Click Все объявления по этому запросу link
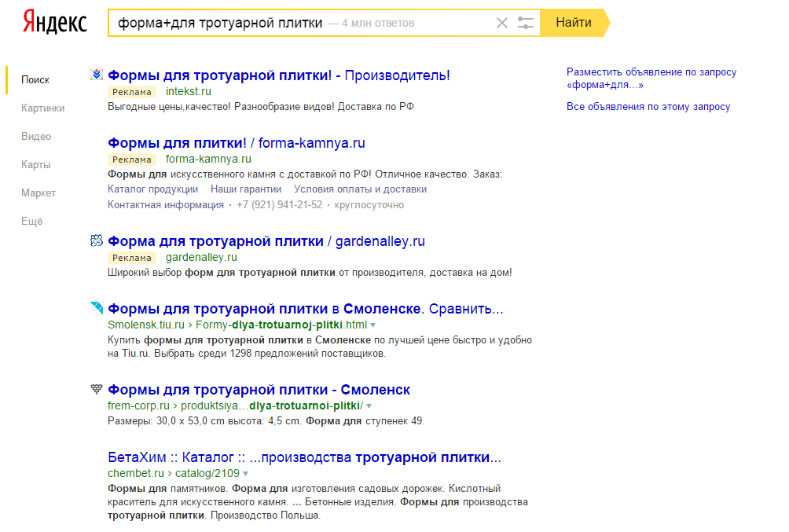 [648, 107]
